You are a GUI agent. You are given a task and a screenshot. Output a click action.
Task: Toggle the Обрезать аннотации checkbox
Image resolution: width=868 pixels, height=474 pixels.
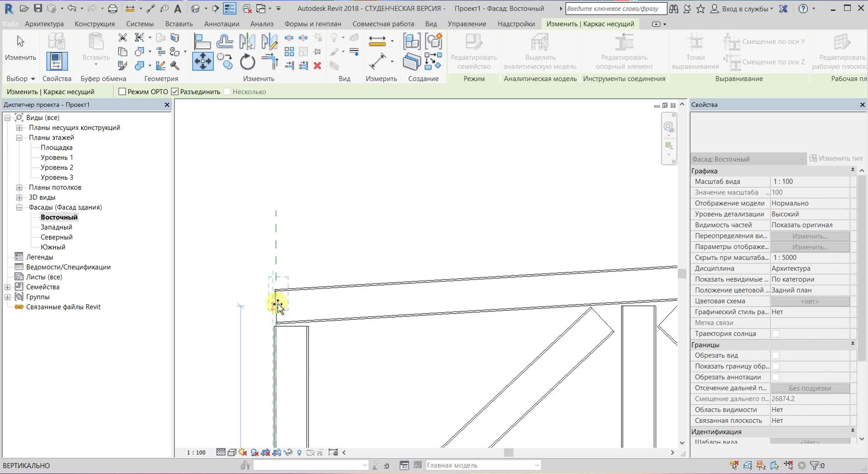coord(776,377)
